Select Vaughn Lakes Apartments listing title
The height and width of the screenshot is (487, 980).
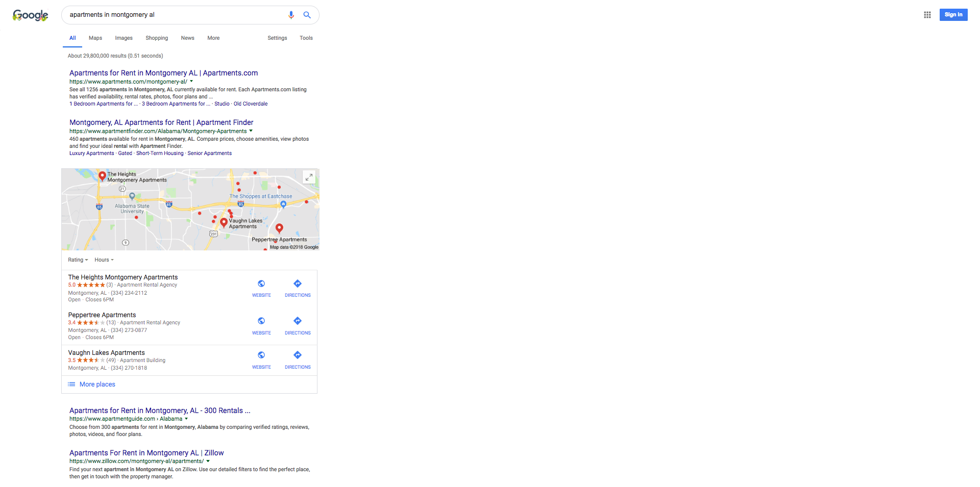coord(107,353)
